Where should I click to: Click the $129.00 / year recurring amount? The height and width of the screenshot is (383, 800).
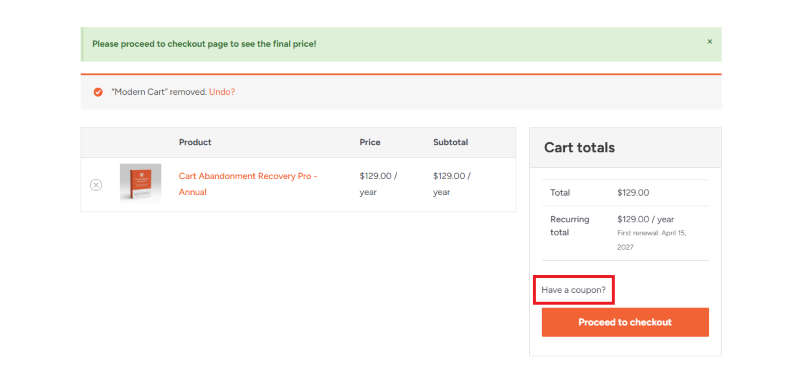[645, 219]
